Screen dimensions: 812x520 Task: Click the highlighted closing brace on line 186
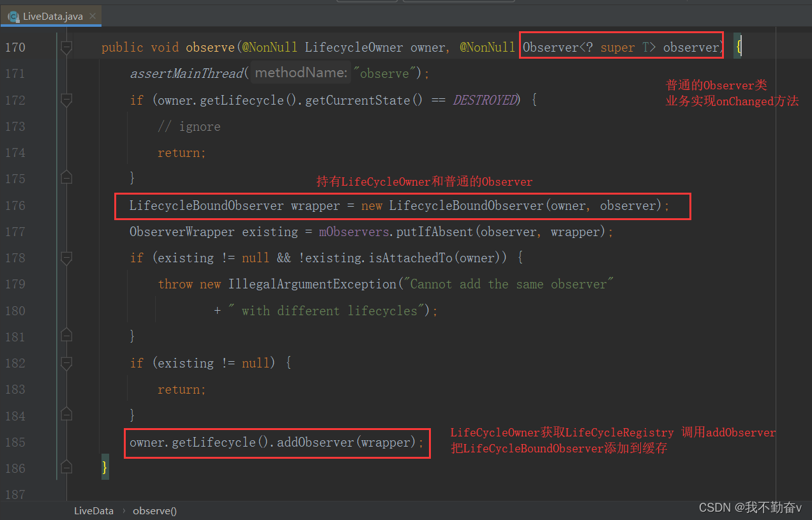[x=105, y=468]
